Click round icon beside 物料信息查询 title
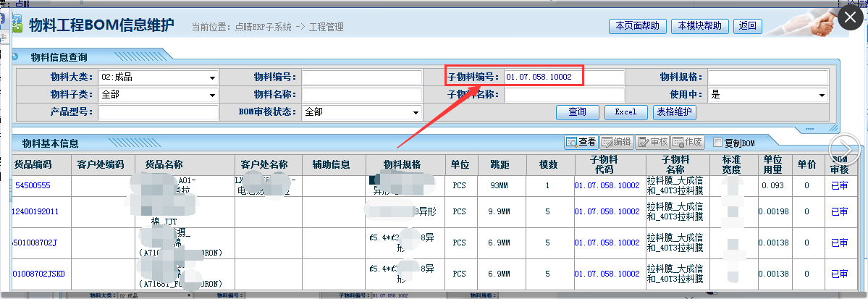868x299 pixels. click(15, 55)
